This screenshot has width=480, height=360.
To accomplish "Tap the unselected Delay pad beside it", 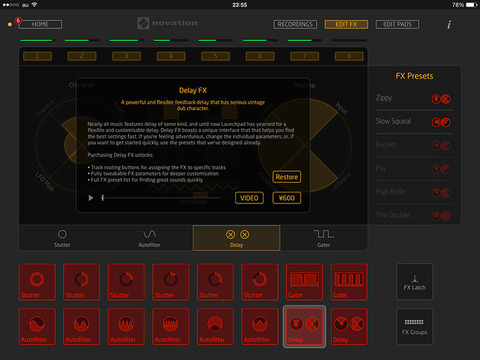I will [349, 326].
